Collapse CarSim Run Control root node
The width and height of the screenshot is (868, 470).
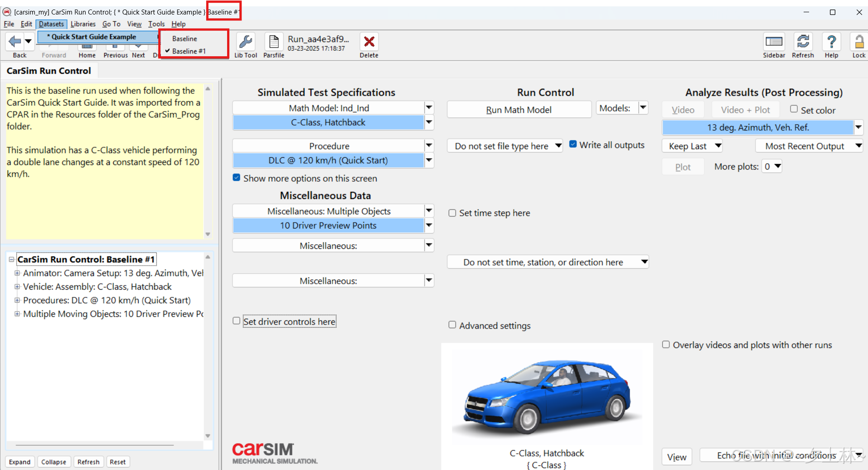(x=11, y=259)
